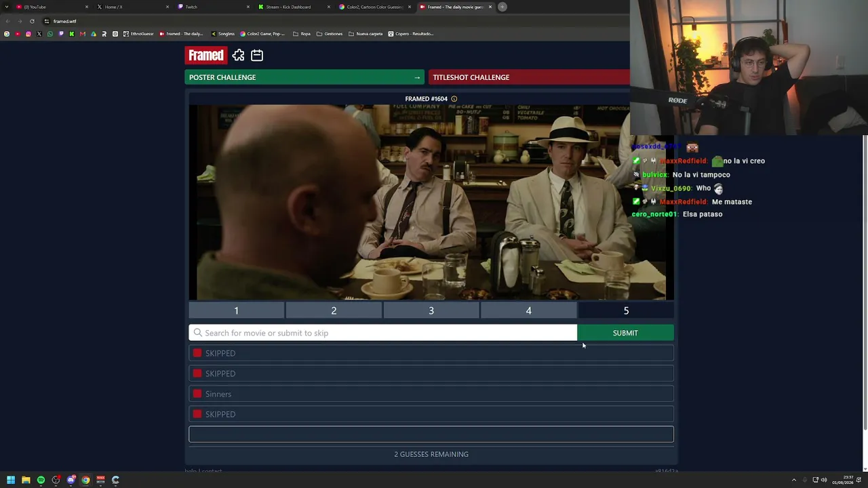The image size is (868, 488).
Task: Open the Instagram bookmark icon
Action: coord(28,34)
